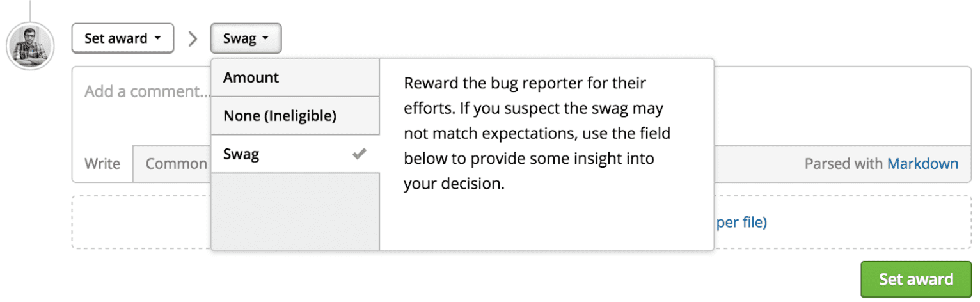Image resolution: width=980 pixels, height=302 pixels.
Task: Click the reward description text in the popover
Action: (537, 134)
